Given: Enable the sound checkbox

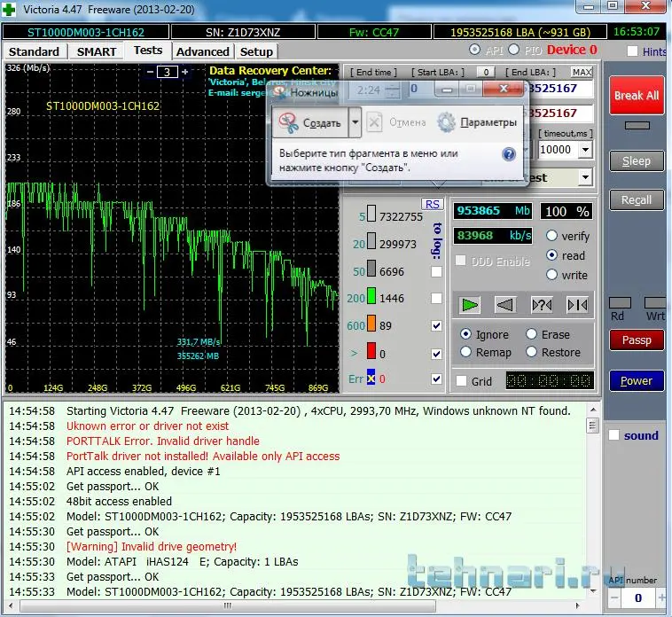Looking at the screenshot, I should click(613, 435).
